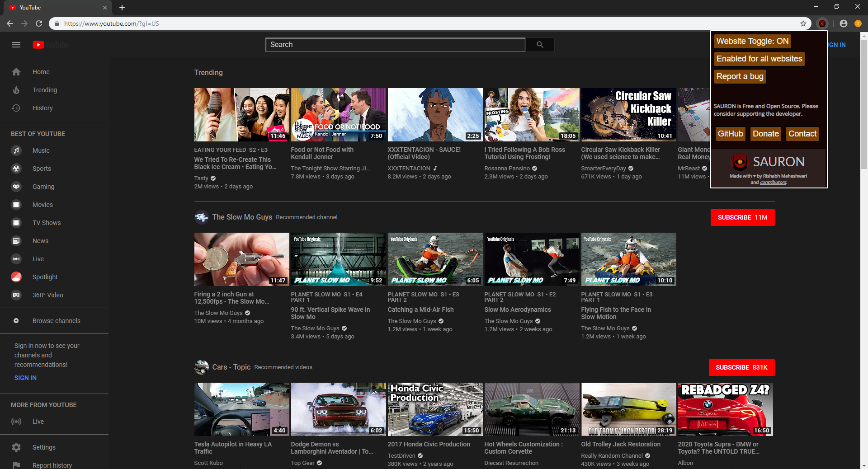The height and width of the screenshot is (469, 868).
Task: Click the browser profile account icon
Action: pyautogui.click(x=844, y=23)
